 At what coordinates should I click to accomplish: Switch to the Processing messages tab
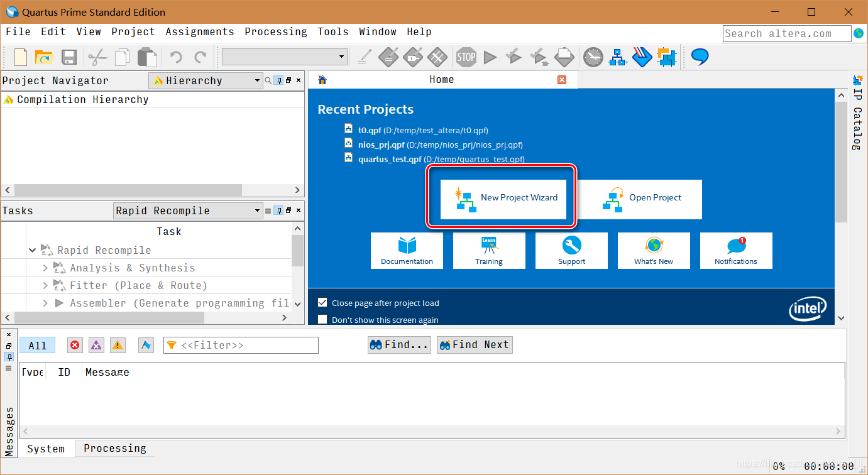click(x=114, y=448)
